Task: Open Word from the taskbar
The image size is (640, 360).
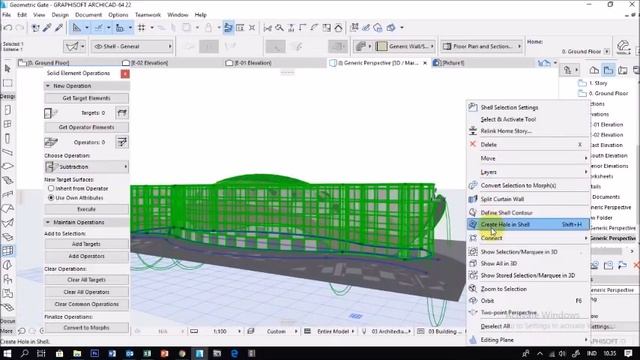Action: click(112, 353)
